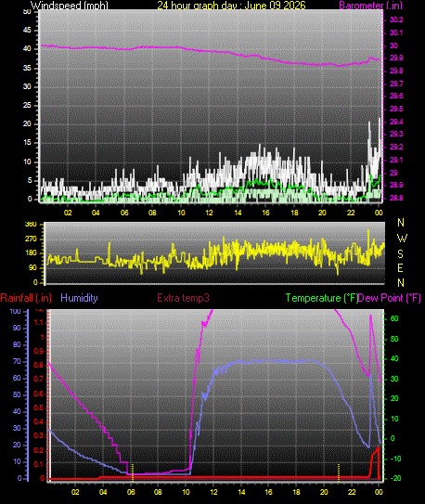This screenshot has width=425, height=504.
Task: Click hour 22 under the windspeed graph
Action: (x=351, y=213)
